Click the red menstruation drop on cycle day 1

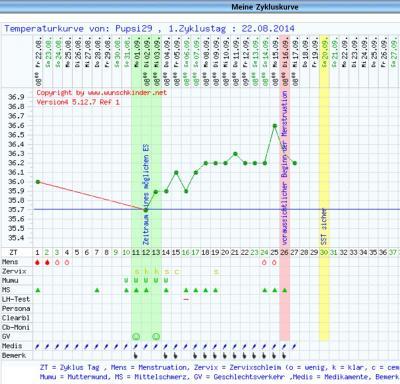[x=37, y=262]
